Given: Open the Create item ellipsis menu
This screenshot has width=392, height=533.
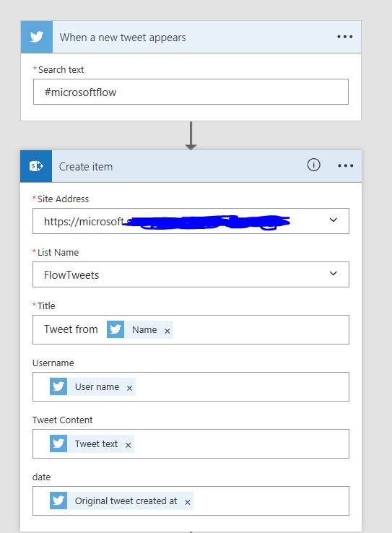Looking at the screenshot, I should pos(346,166).
